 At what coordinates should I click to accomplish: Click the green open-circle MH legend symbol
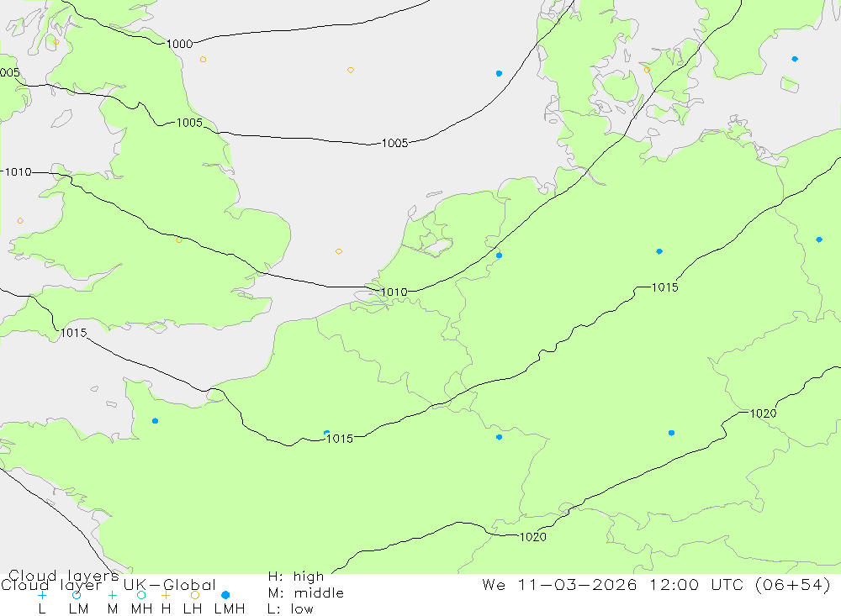[141, 595]
